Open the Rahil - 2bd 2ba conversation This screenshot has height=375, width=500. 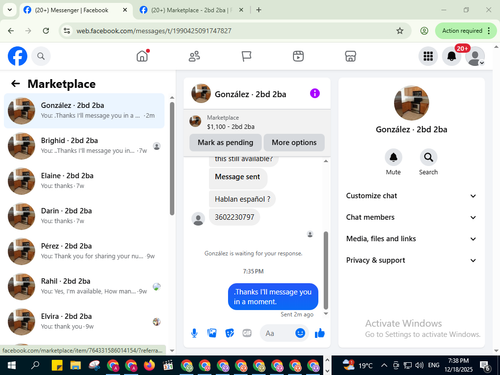(84, 286)
